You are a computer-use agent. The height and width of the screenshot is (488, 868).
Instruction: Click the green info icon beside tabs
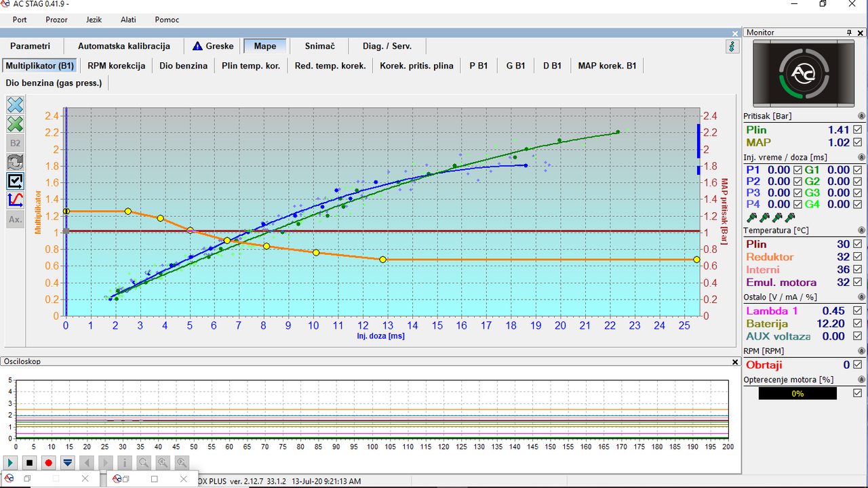[732, 46]
